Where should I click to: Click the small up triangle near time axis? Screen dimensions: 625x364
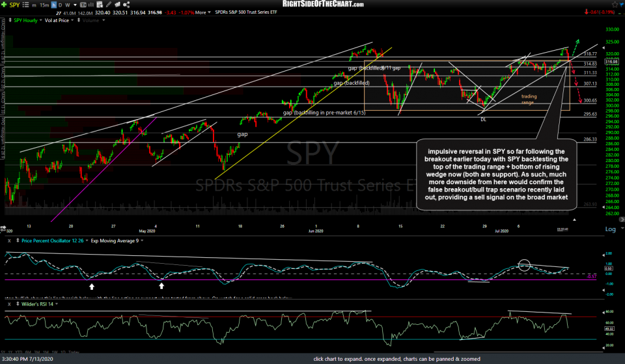[574, 219]
